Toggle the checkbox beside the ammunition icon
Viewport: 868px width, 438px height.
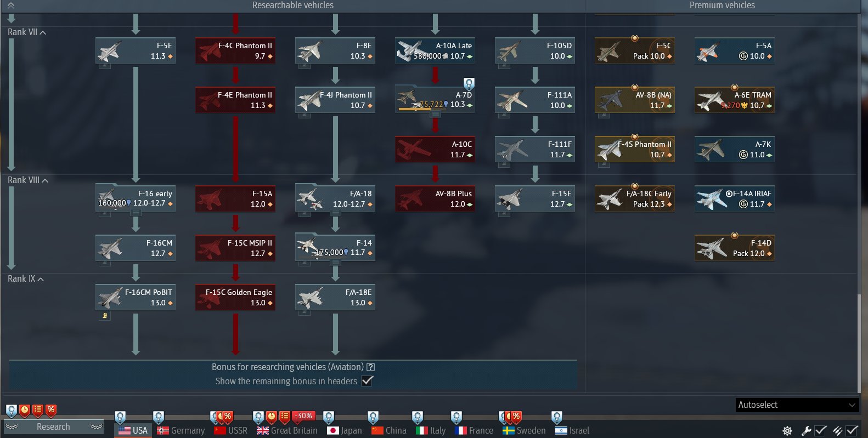[852, 431]
